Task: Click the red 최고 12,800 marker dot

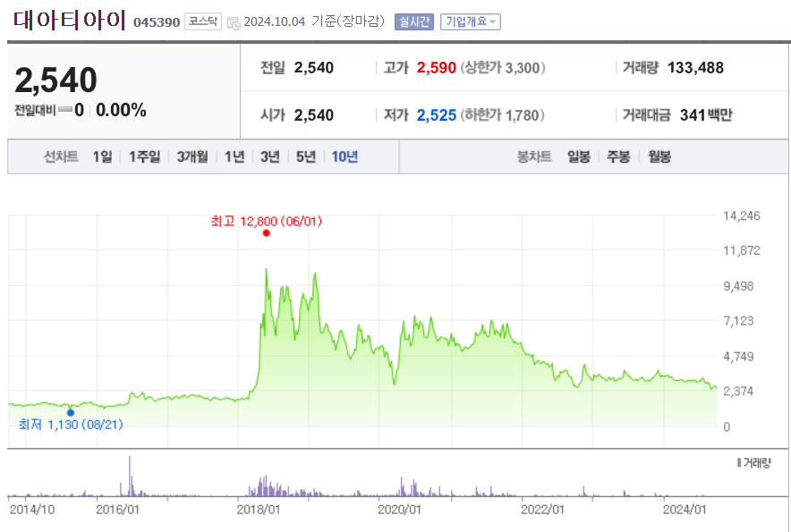Action: [x=265, y=233]
